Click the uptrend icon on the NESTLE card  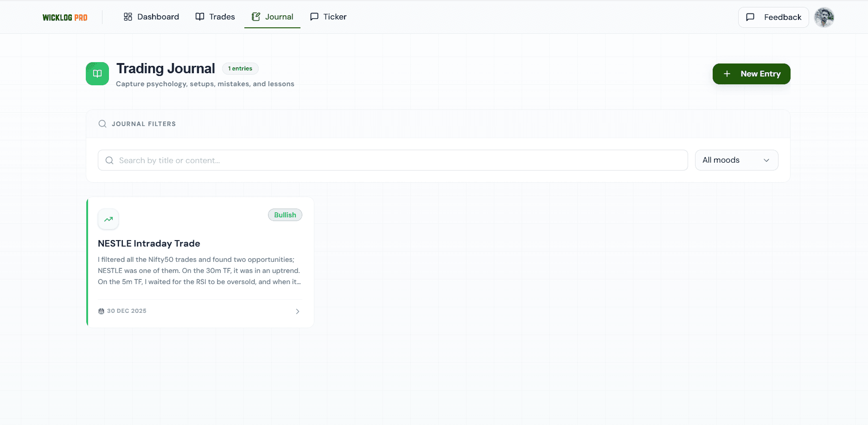tap(108, 219)
